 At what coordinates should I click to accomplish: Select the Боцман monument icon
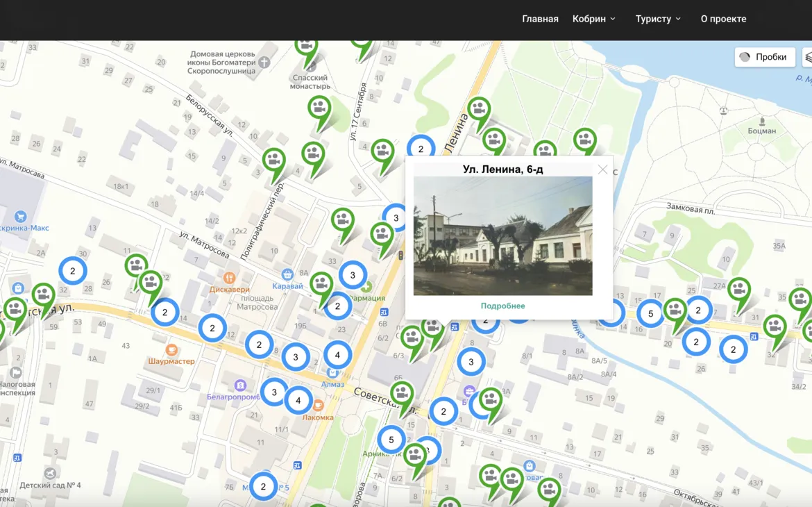click(x=762, y=120)
